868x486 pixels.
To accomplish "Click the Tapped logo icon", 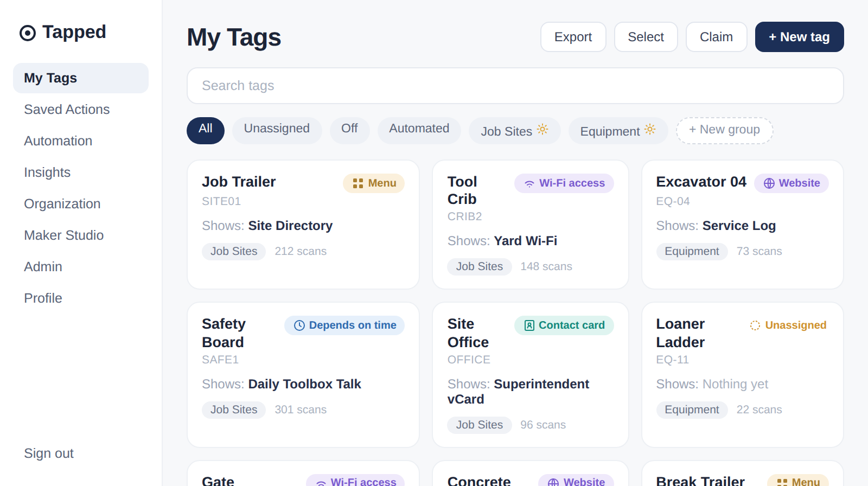I will pyautogui.click(x=28, y=33).
